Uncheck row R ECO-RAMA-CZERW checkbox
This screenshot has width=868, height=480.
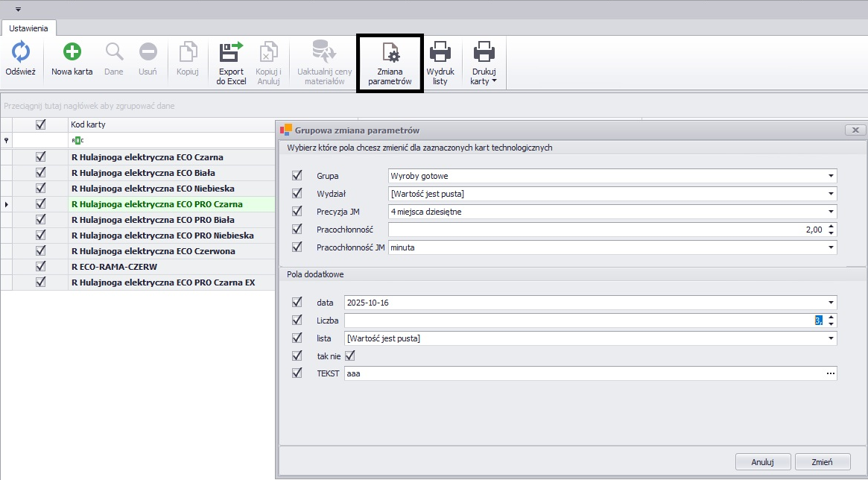(41, 266)
